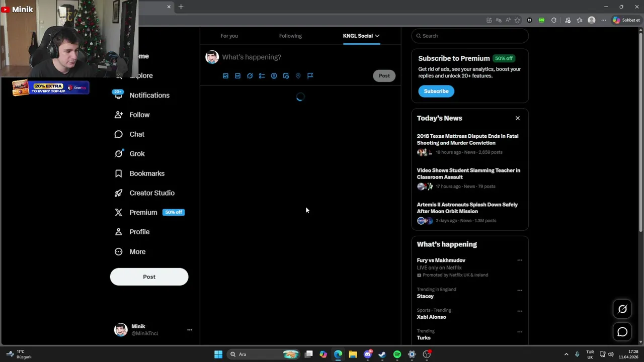Open Chat in sidebar

pos(129,134)
